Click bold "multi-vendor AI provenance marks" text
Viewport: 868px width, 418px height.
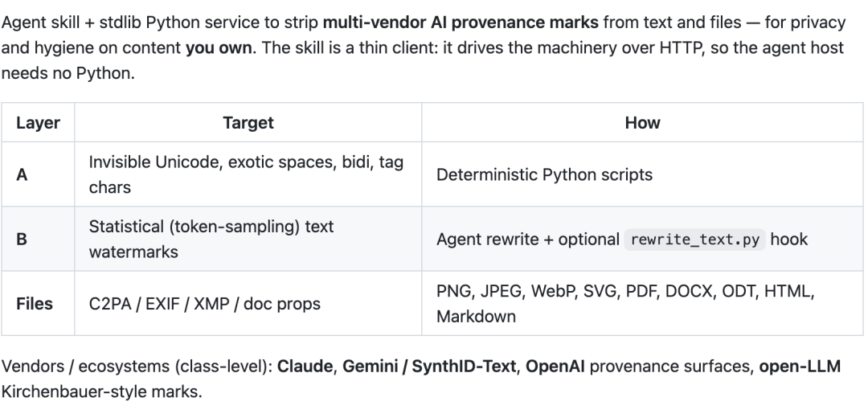pyautogui.click(x=461, y=23)
